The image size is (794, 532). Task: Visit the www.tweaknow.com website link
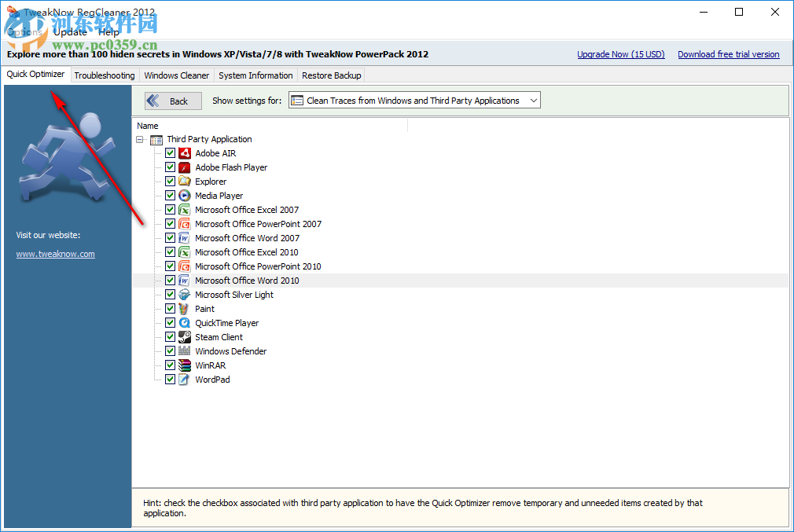(x=55, y=253)
